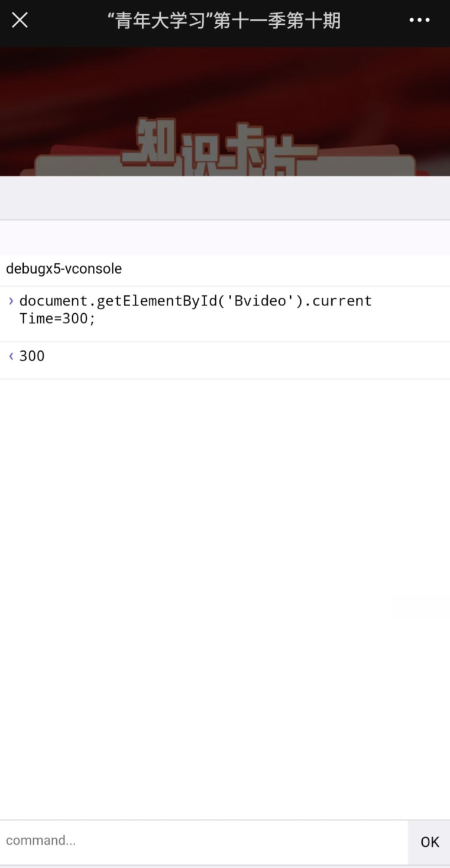Click the input prompt arrow before document

pos(11,301)
